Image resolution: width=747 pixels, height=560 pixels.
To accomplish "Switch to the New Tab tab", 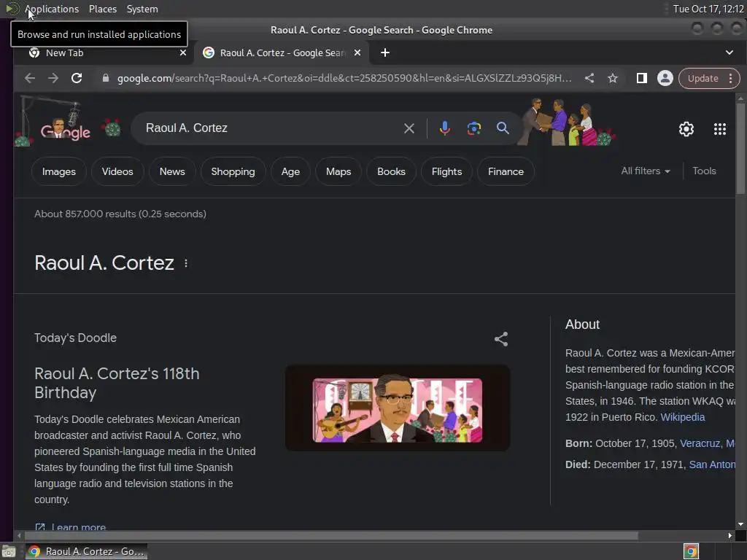I will [x=104, y=52].
